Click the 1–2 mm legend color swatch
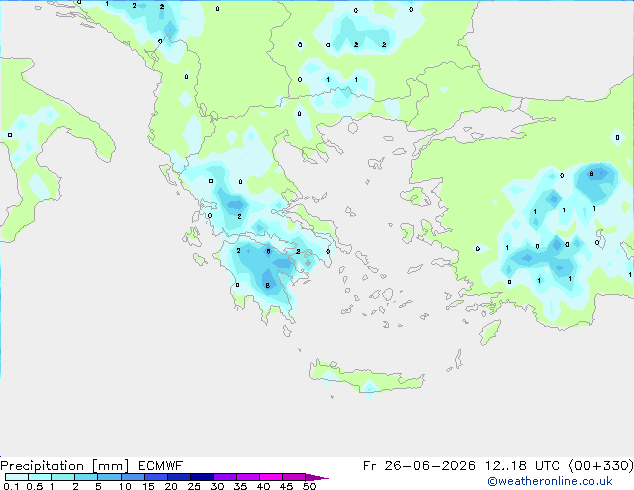Screen dimensions: 634x490 (63, 477)
